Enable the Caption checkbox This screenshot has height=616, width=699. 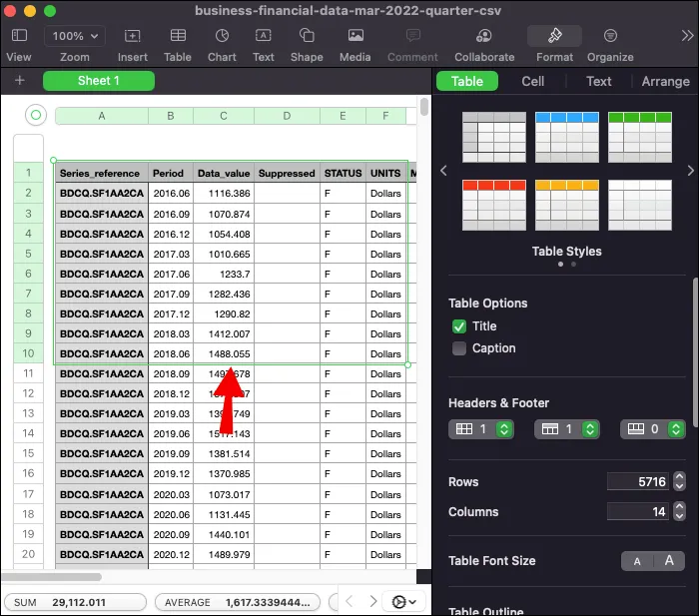coord(459,348)
